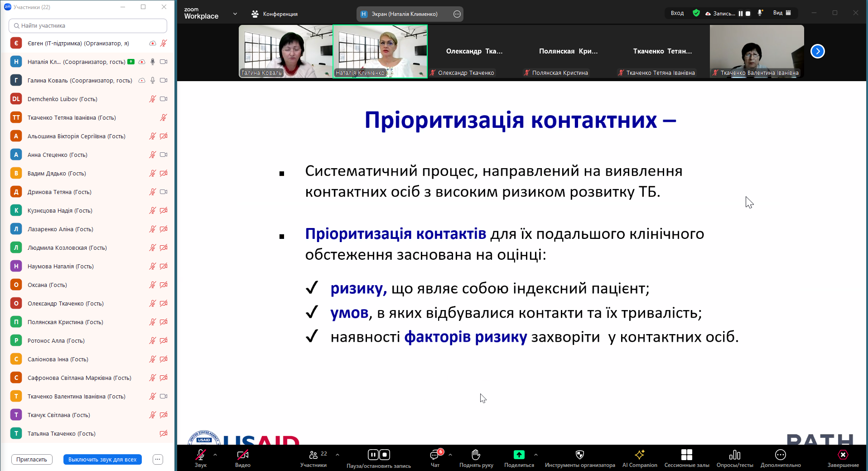Launch AI Companion
Image resolution: width=868 pixels, height=471 pixels.
[639, 455]
